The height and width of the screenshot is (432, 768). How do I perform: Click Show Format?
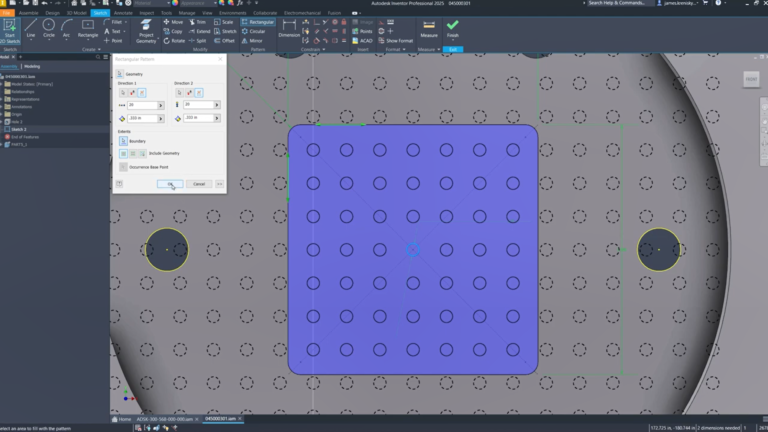395,41
